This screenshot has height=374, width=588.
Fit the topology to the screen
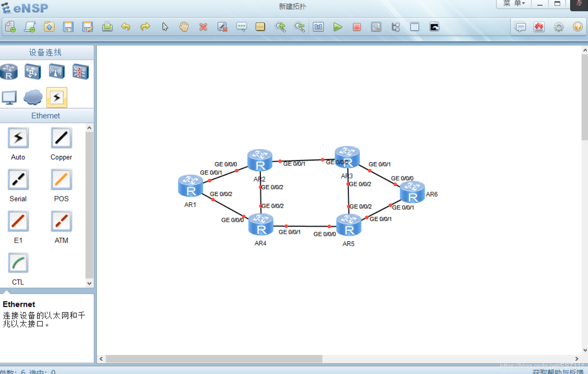[319, 27]
